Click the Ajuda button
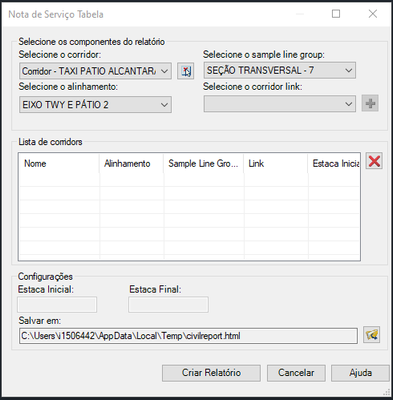 click(x=360, y=373)
